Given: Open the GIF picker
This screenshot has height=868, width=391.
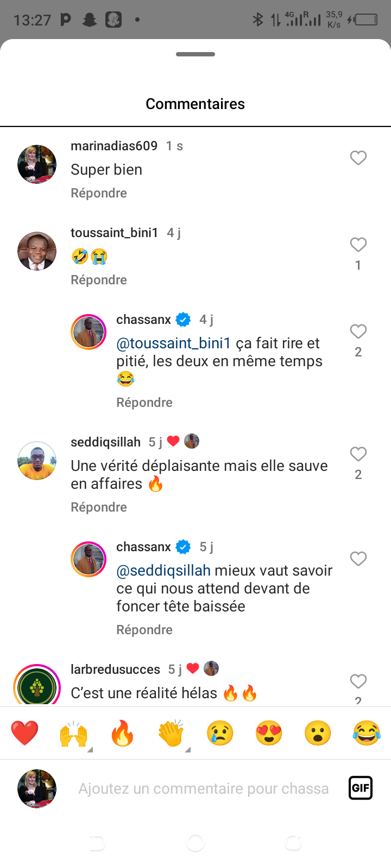Looking at the screenshot, I should [x=361, y=788].
